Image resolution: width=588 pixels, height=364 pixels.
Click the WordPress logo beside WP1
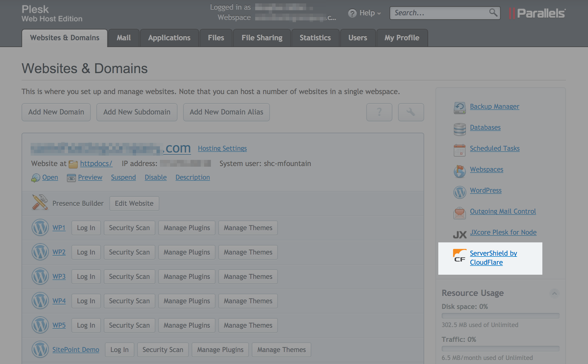40,228
